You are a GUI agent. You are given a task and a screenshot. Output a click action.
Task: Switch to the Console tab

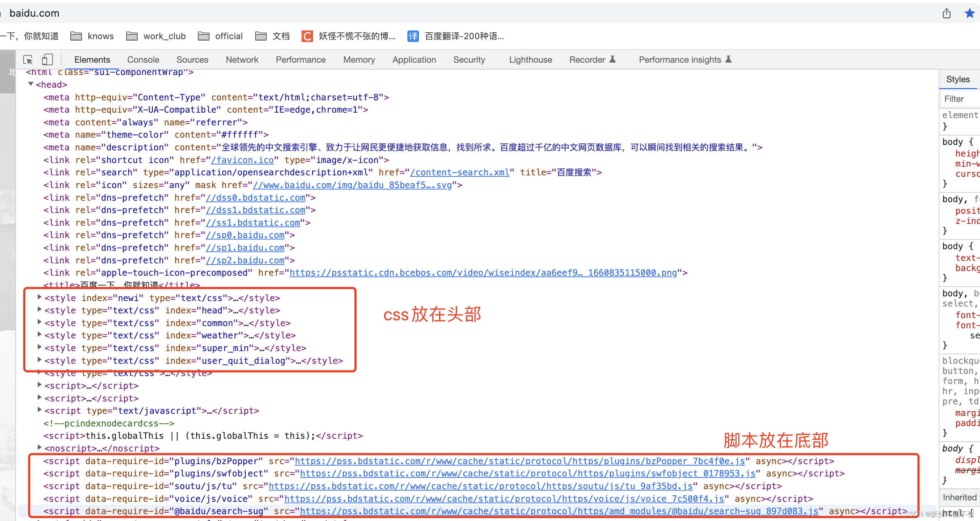coord(143,60)
